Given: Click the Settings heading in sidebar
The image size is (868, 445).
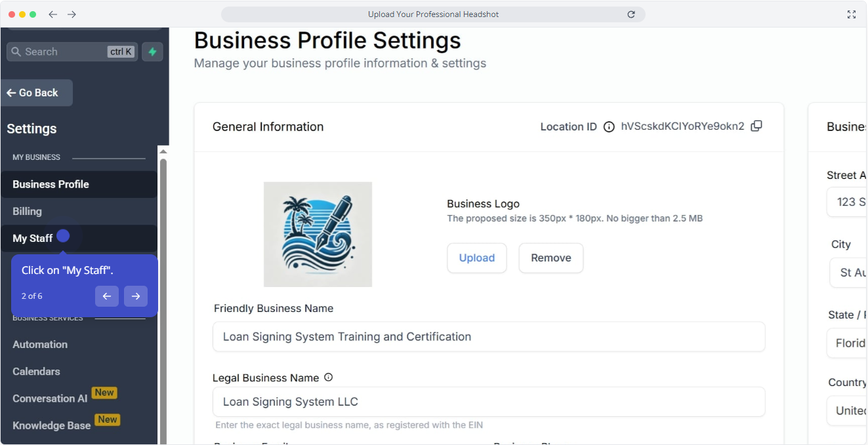Looking at the screenshot, I should tap(31, 128).
